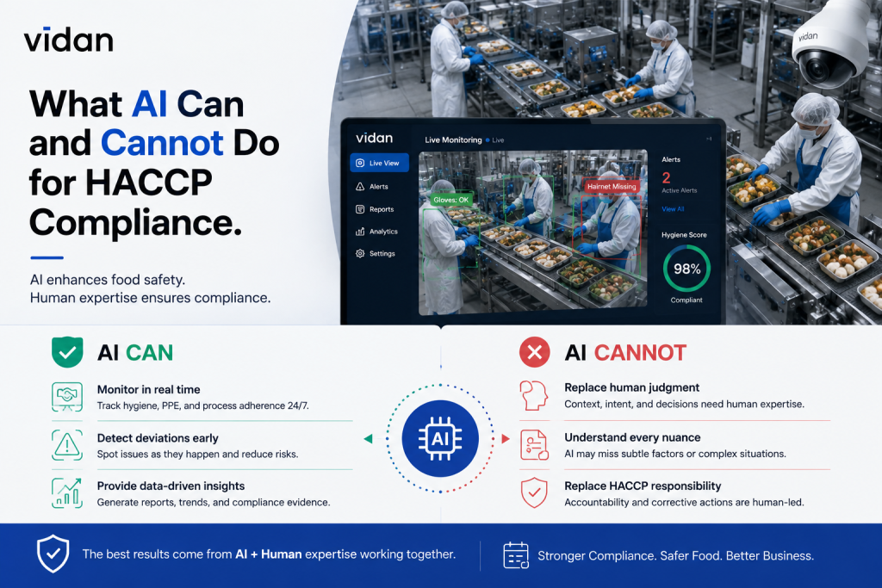This screenshot has height=588, width=882.
Task: Click the footer white shield checkmark icon
Action: 53,554
